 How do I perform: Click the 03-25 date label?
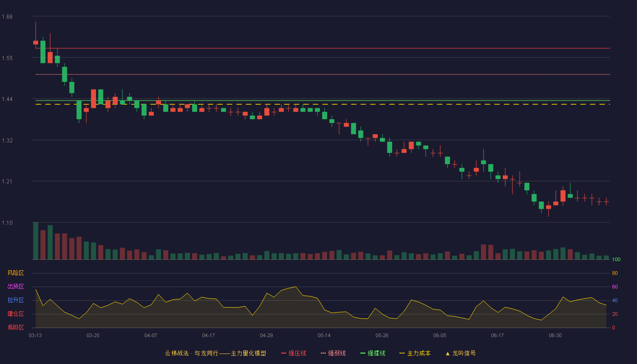click(x=93, y=335)
